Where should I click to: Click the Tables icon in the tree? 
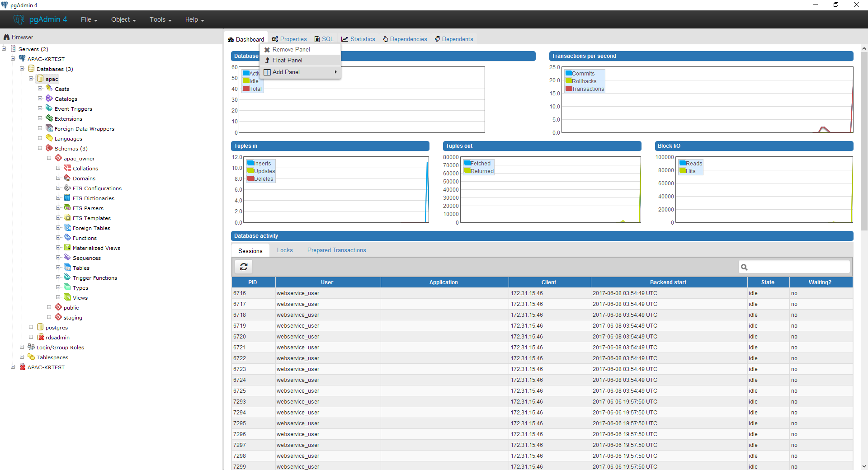click(67, 268)
